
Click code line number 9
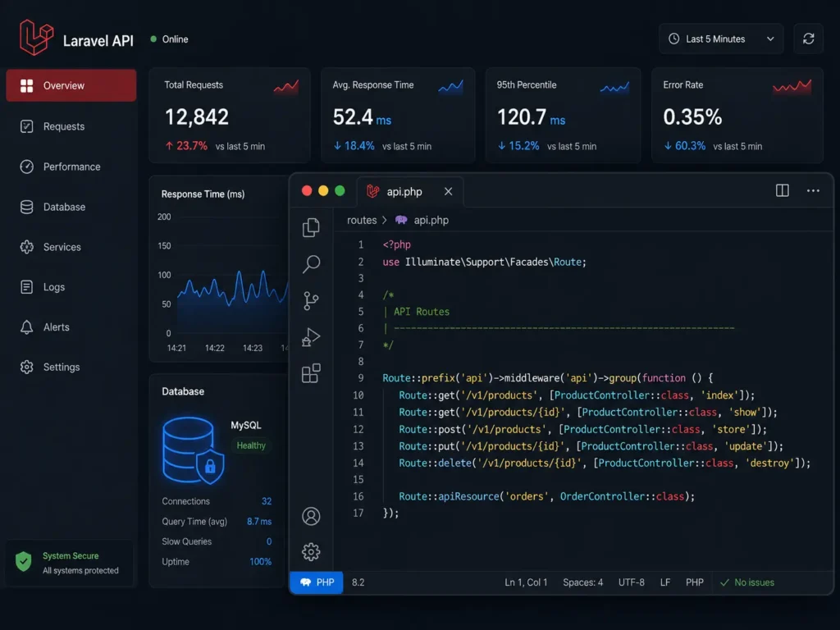click(x=361, y=378)
